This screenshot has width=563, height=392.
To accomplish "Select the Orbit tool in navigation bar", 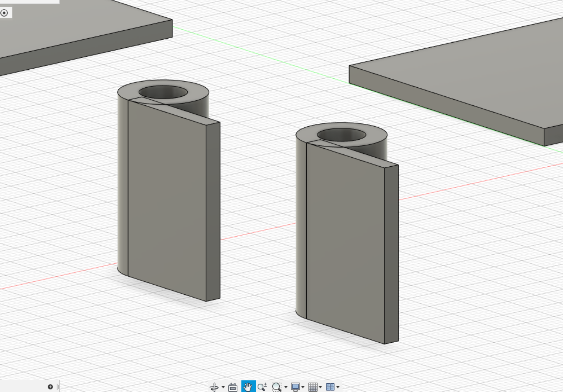I will click(214, 387).
